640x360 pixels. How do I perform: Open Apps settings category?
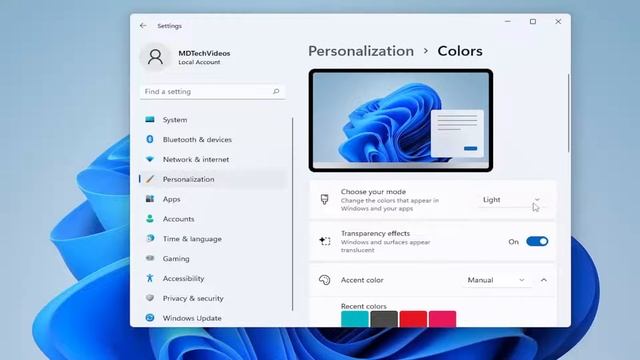212,199
